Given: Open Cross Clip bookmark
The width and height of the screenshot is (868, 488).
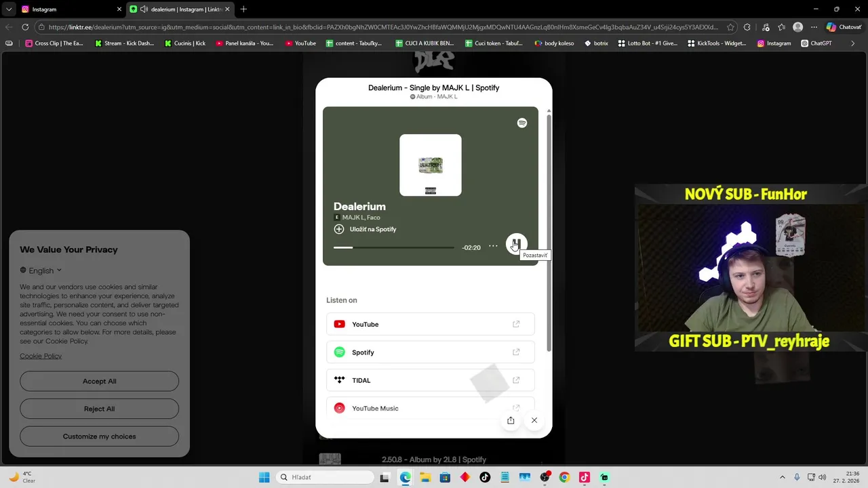Looking at the screenshot, I should tap(54, 43).
